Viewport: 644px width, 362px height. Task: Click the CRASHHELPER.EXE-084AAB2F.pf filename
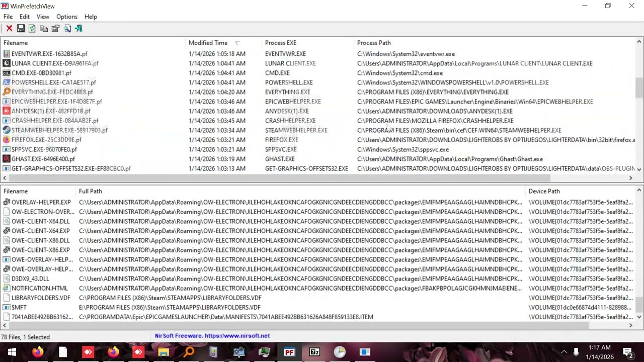coord(55,121)
